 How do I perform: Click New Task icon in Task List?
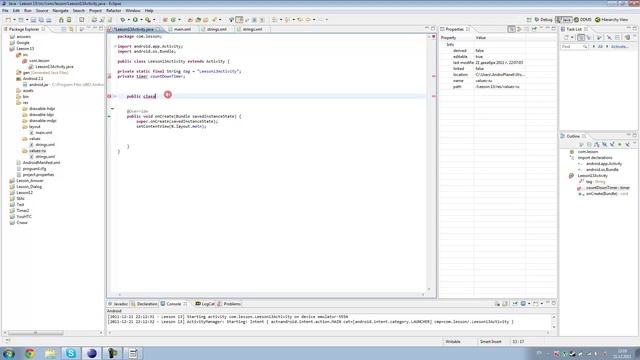click(566, 37)
